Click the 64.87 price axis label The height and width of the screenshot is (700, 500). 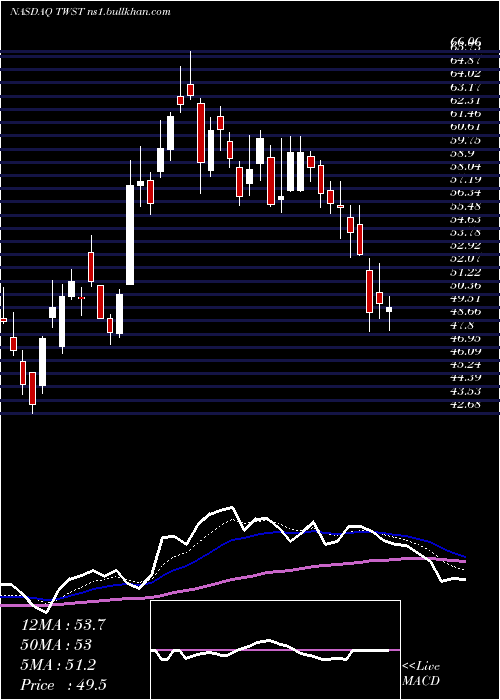[x=466, y=60]
